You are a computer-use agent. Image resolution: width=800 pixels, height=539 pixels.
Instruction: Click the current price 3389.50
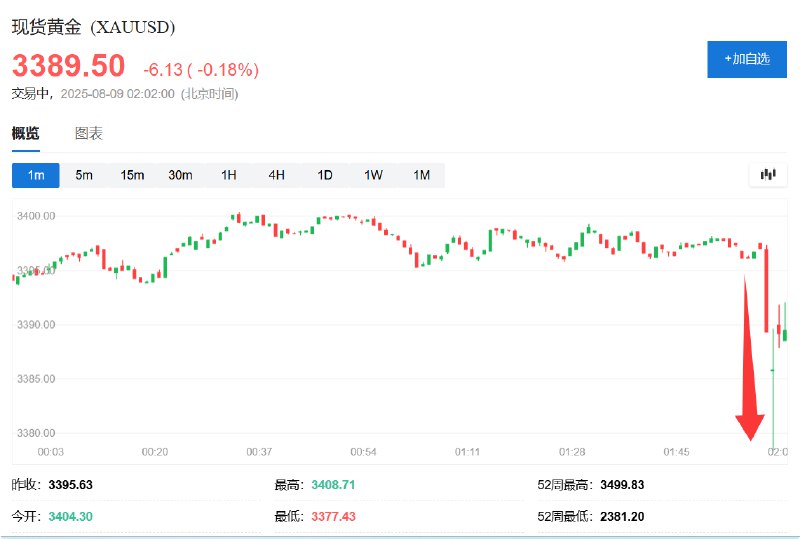click(x=68, y=66)
